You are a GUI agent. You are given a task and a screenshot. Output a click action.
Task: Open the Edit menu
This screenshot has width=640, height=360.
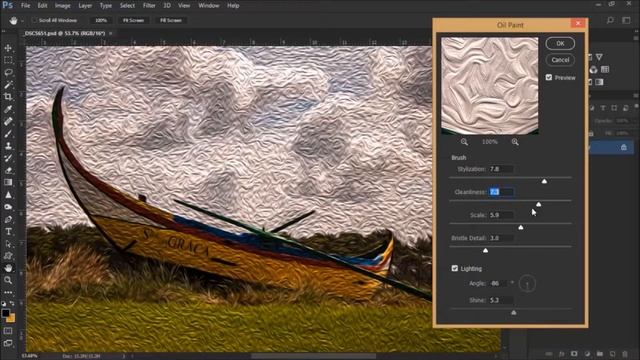coord(42,6)
